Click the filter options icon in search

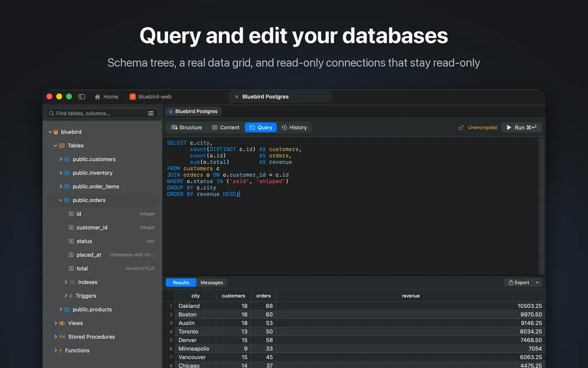pyautogui.click(x=151, y=113)
